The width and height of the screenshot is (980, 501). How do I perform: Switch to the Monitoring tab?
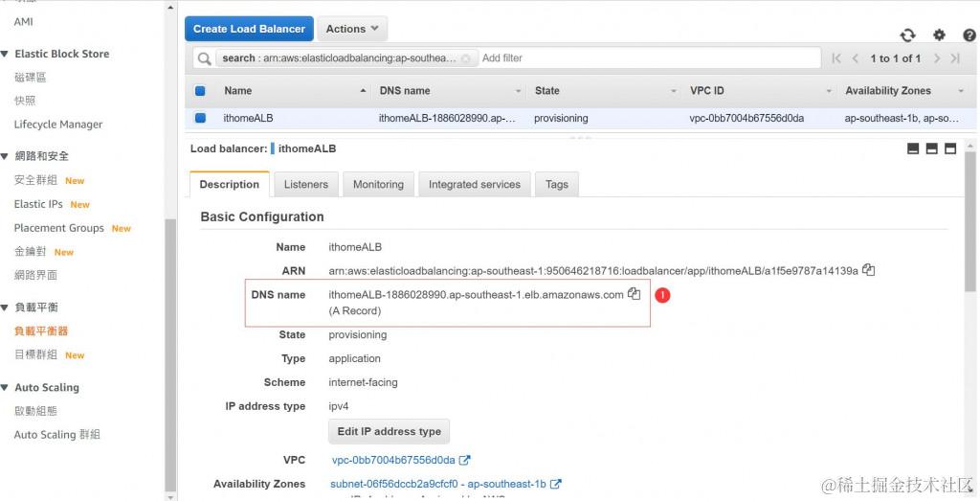[x=378, y=185]
